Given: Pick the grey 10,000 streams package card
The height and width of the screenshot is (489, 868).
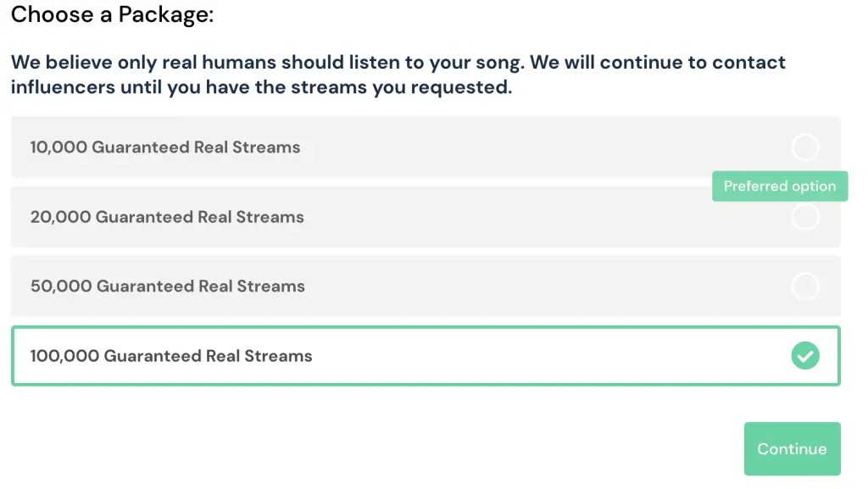Looking at the screenshot, I should 426,147.
